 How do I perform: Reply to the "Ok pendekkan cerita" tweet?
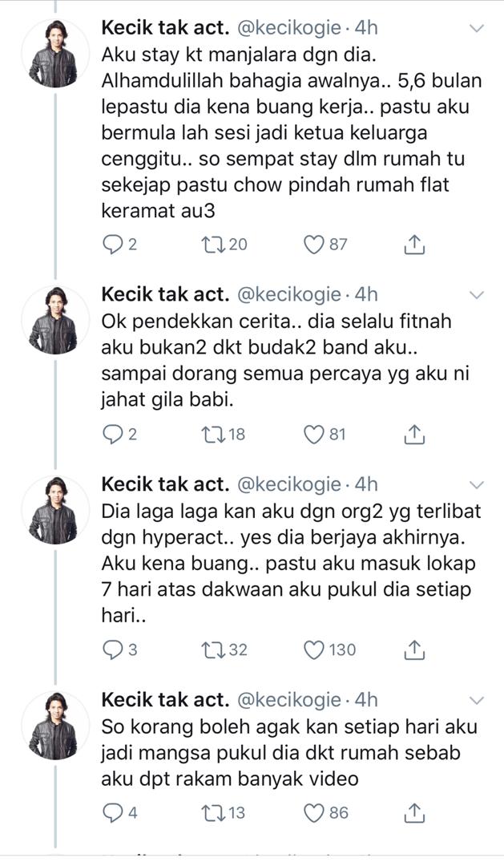point(115,435)
